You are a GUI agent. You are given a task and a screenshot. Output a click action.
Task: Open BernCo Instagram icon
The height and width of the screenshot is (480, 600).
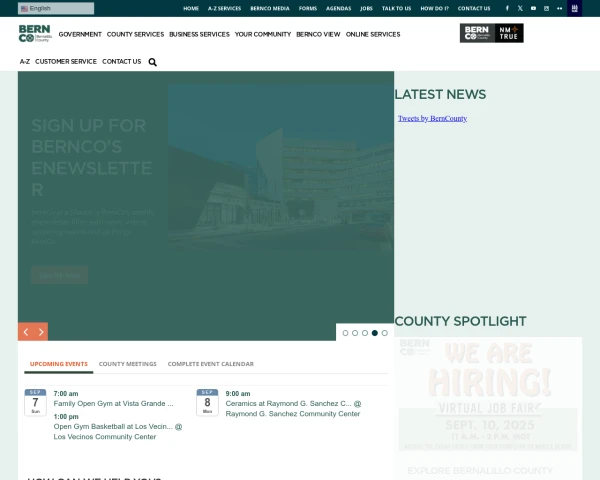point(546,8)
